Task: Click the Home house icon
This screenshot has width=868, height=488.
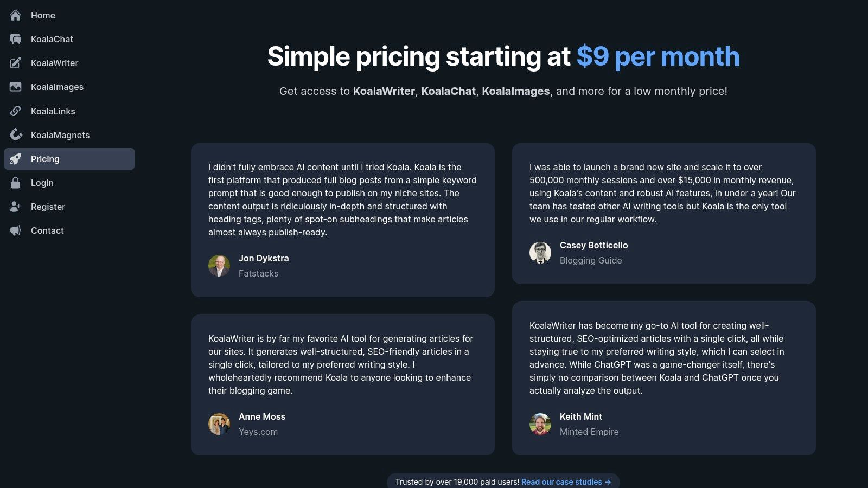Action: pos(16,15)
